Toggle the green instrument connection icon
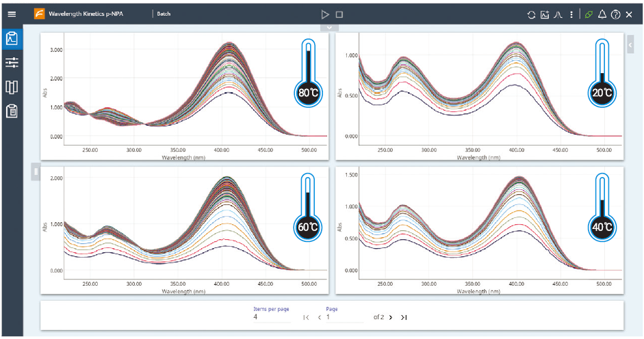 (x=589, y=14)
